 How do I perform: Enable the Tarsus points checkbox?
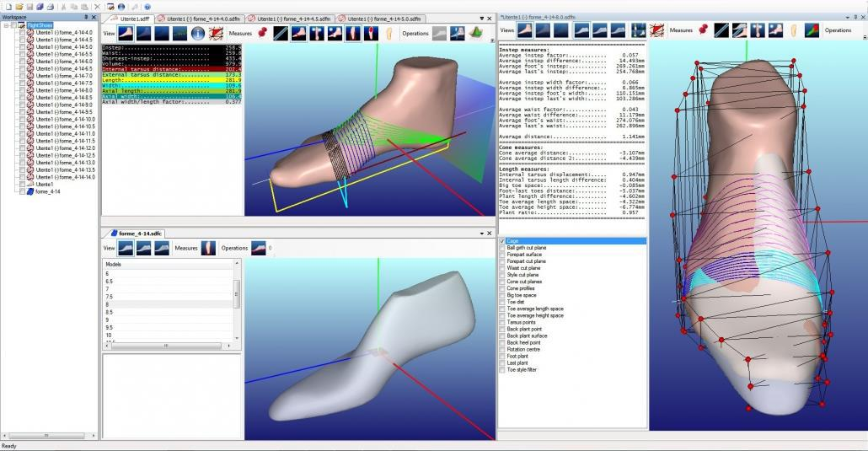(x=502, y=323)
